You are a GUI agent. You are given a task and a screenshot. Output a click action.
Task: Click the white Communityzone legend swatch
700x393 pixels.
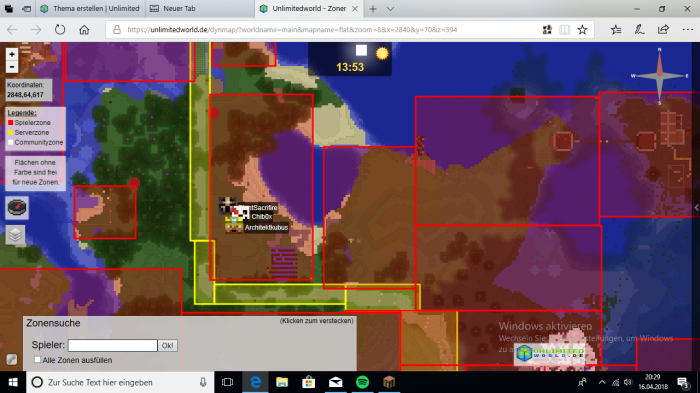click(11, 142)
